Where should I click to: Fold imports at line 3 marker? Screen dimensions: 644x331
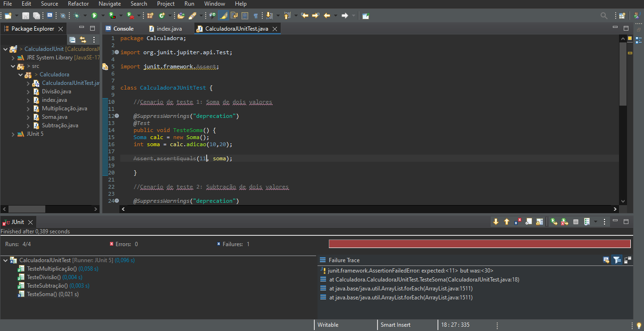(117, 52)
